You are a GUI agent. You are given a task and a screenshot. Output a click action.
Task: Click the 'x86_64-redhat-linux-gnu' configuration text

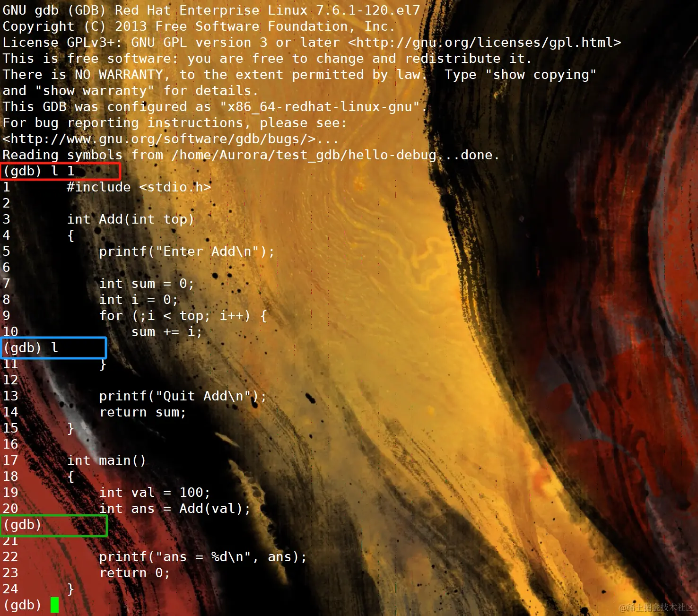(x=320, y=107)
